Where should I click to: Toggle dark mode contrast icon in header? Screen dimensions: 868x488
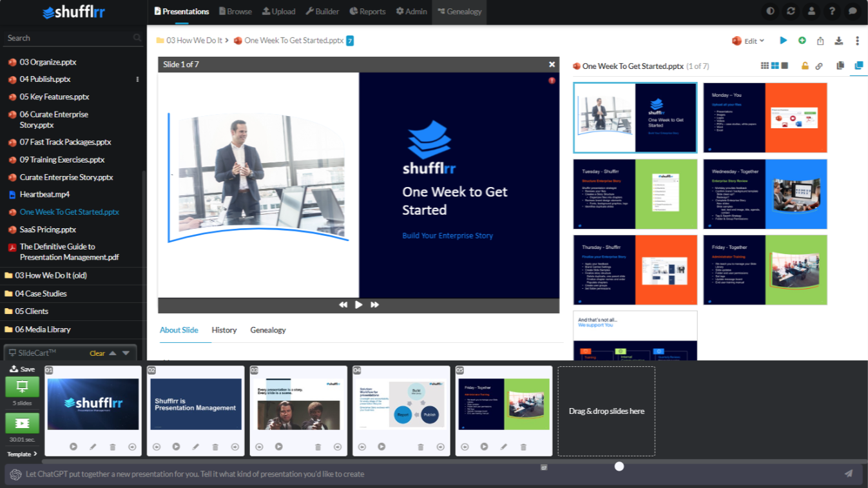coord(771,11)
